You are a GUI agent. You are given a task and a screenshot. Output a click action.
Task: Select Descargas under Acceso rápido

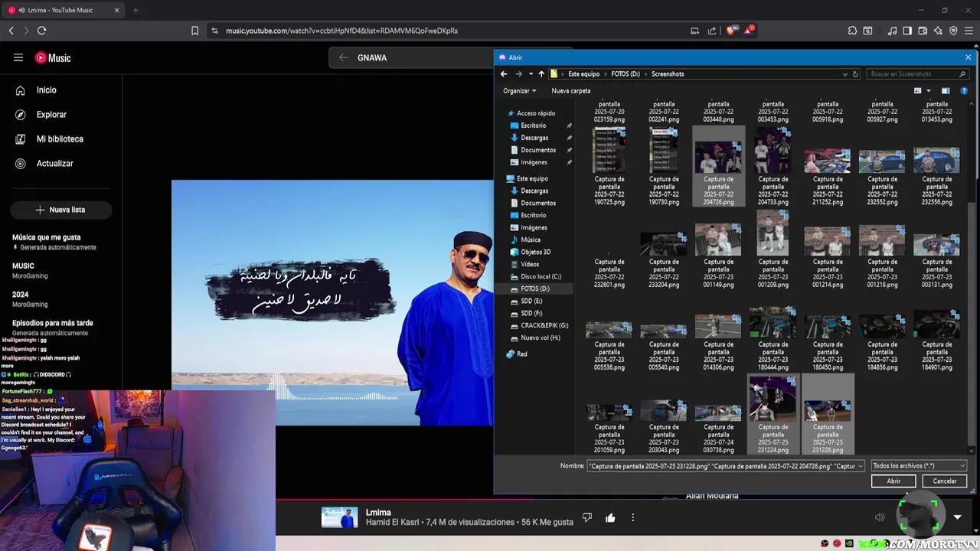click(x=534, y=138)
